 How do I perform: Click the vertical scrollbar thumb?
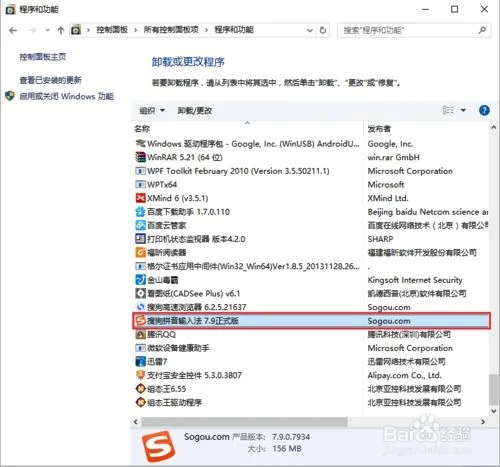494,390
